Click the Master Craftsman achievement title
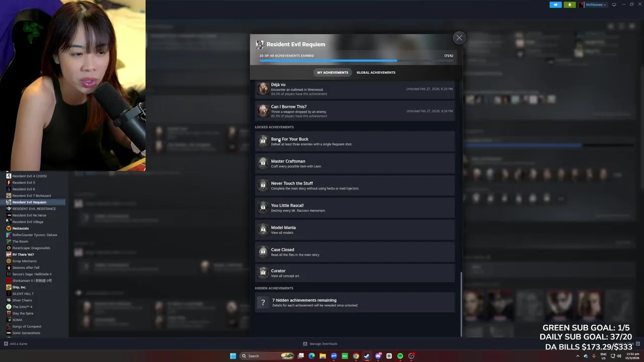644x362 pixels. [x=288, y=161]
